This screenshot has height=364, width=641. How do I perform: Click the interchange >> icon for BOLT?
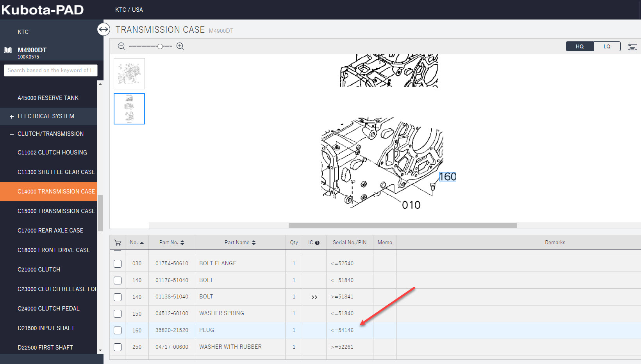click(314, 297)
